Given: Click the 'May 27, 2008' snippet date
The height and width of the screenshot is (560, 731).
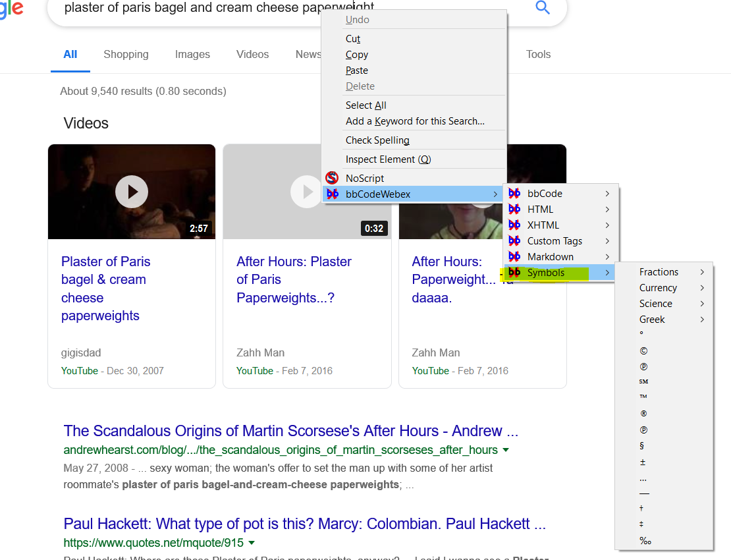Looking at the screenshot, I should click(95, 468).
